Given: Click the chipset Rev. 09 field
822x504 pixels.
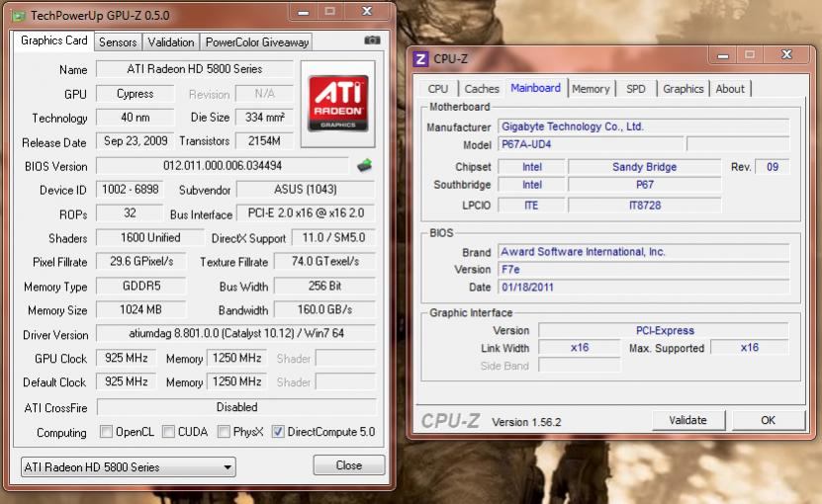Looking at the screenshot, I should coord(773,167).
